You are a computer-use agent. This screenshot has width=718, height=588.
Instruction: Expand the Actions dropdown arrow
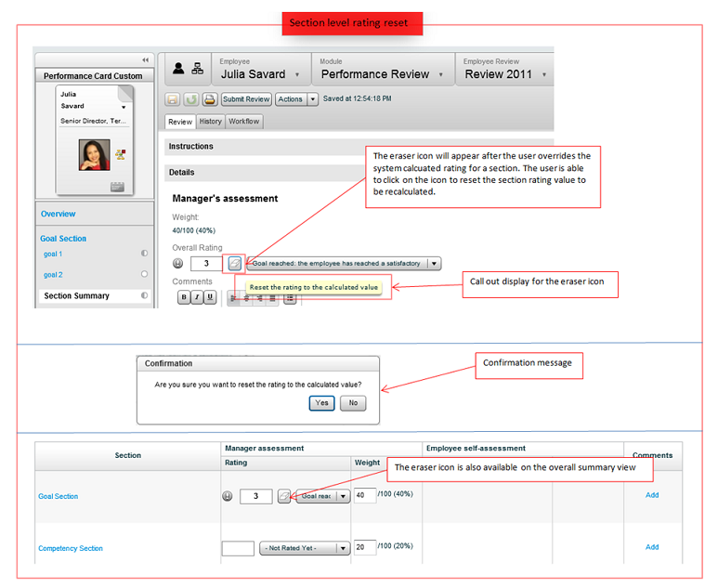pyautogui.click(x=313, y=99)
